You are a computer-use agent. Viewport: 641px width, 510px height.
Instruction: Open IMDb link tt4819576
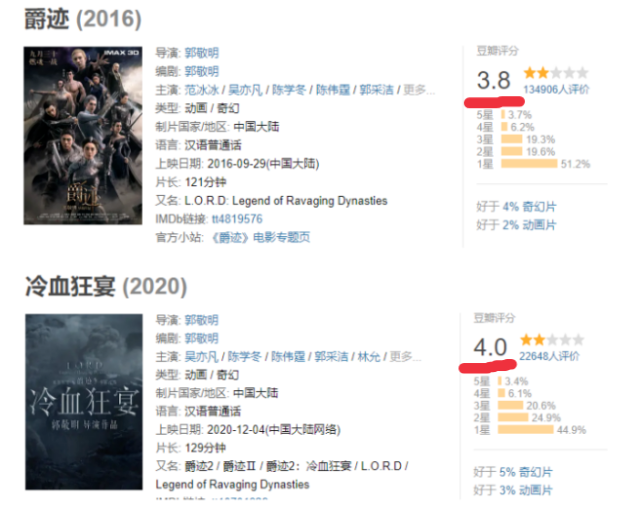[237, 219]
